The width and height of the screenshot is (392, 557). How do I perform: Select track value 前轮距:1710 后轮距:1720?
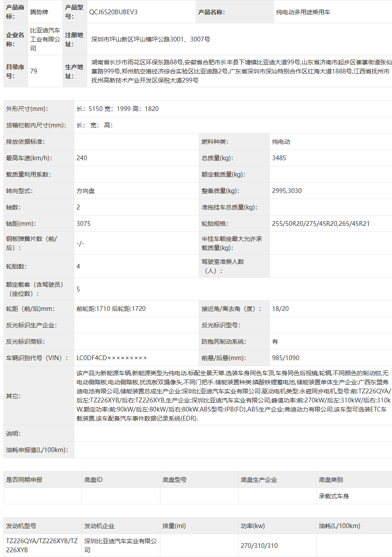111,309
